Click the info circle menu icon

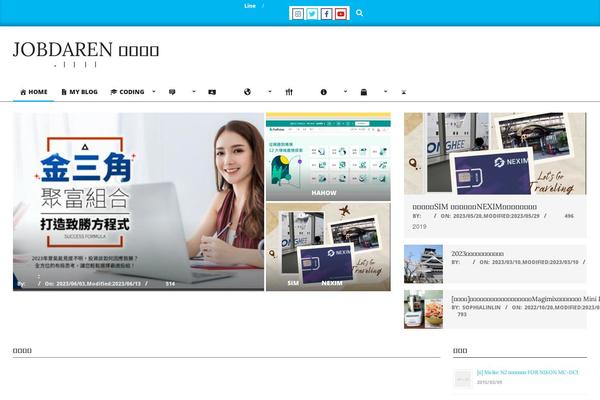click(324, 92)
